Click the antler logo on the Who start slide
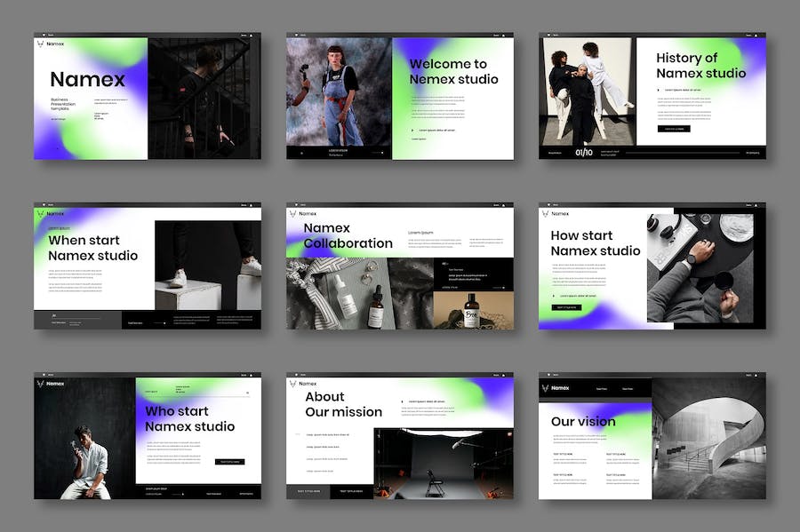The height and width of the screenshot is (532, 800). (x=41, y=384)
